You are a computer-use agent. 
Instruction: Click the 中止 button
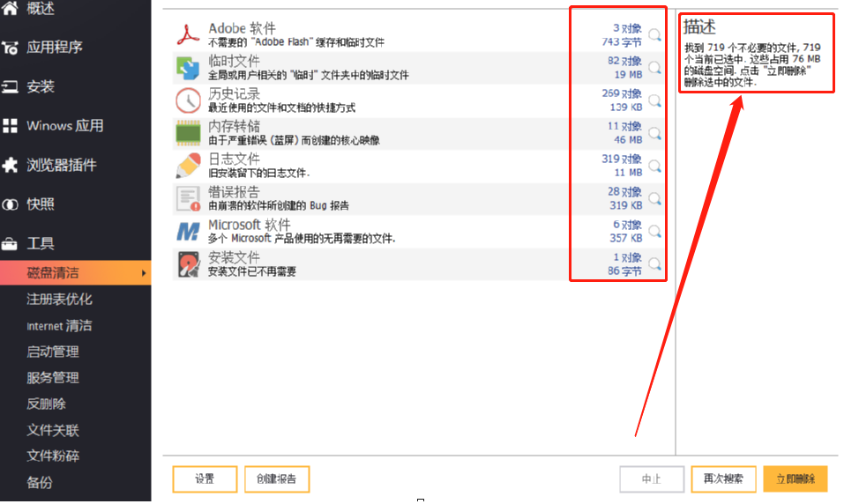[652, 479]
